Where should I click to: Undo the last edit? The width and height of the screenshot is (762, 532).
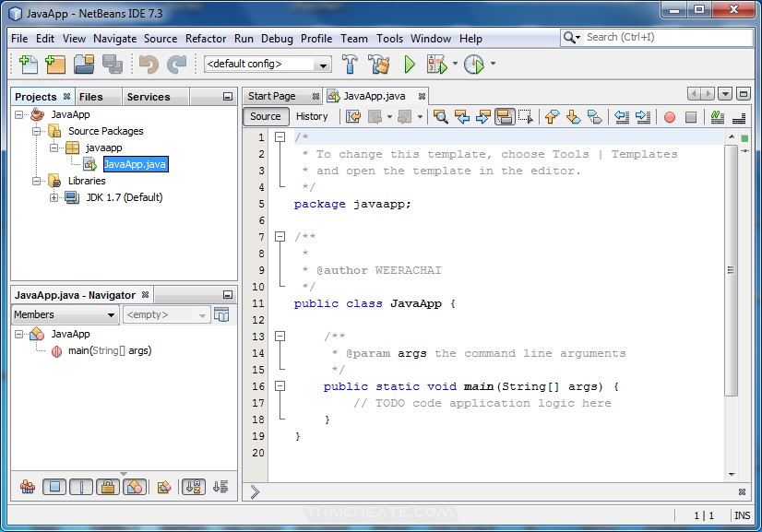pyautogui.click(x=149, y=65)
